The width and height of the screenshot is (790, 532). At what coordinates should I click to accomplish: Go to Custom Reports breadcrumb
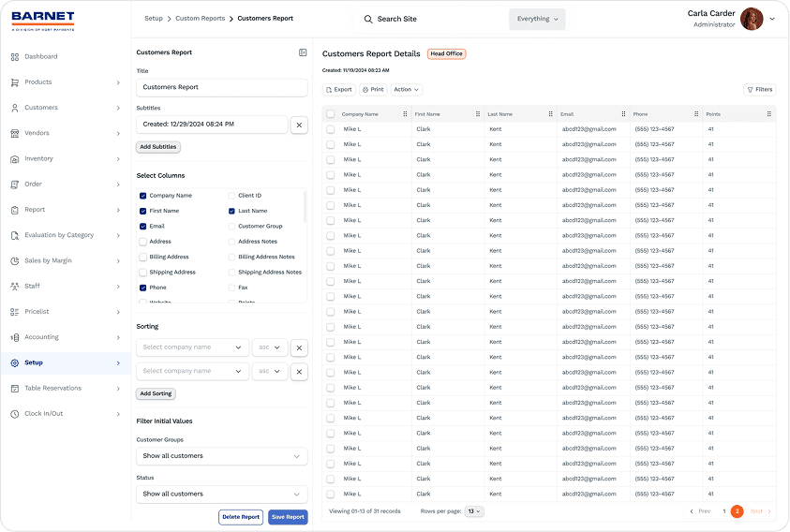[200, 18]
